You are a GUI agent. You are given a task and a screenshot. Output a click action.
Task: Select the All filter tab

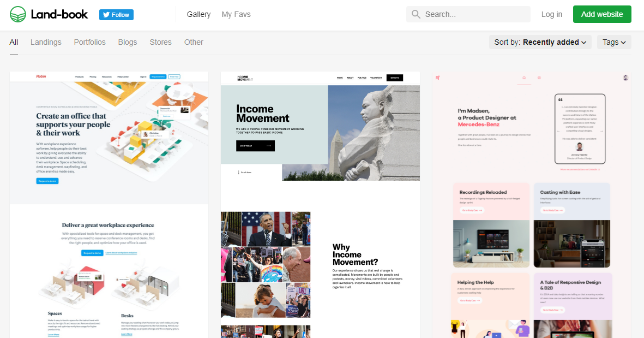point(14,42)
